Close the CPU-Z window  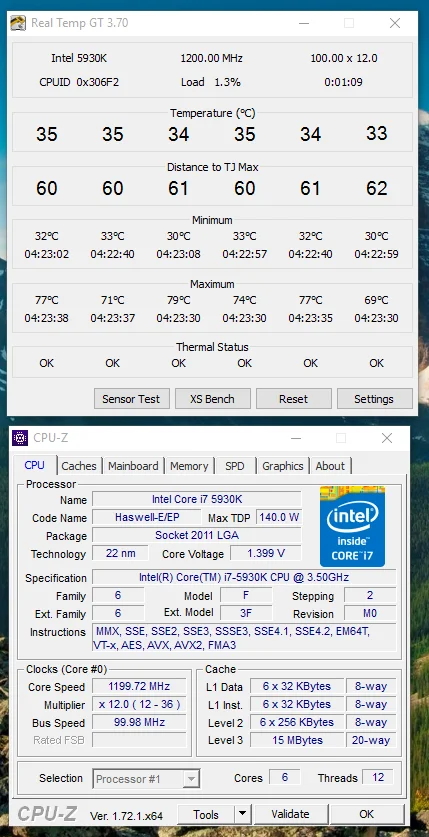[387, 438]
